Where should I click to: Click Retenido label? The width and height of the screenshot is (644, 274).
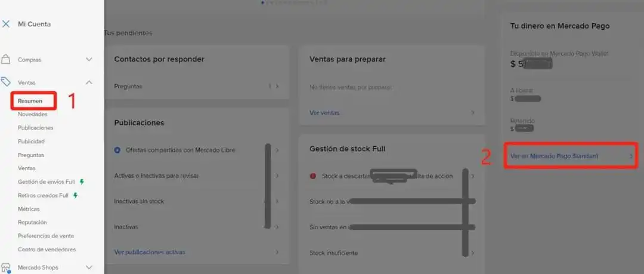(x=522, y=121)
